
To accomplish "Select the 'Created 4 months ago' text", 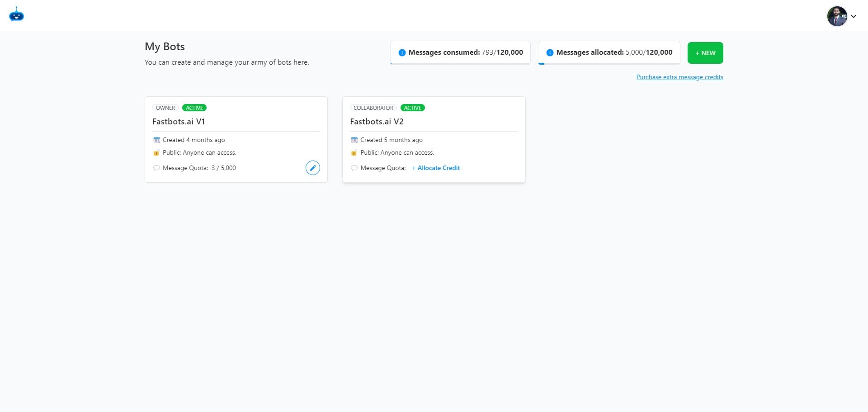I will (x=193, y=140).
